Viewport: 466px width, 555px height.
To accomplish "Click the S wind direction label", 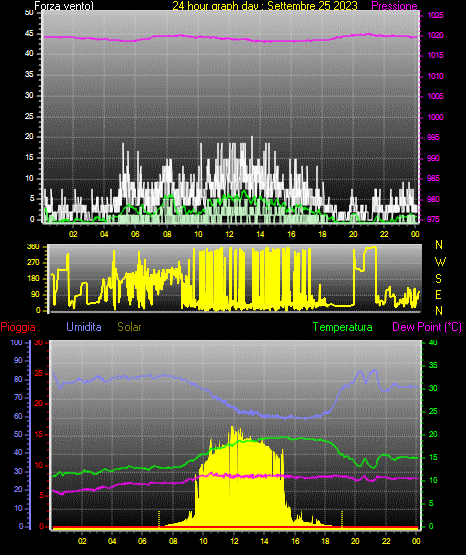I will click(x=438, y=279).
